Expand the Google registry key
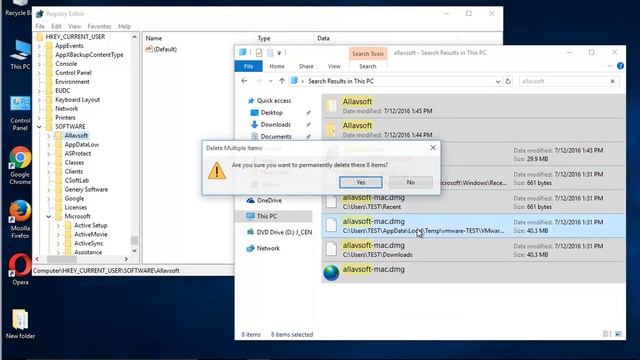This screenshot has width=640, height=360. click(x=49, y=198)
